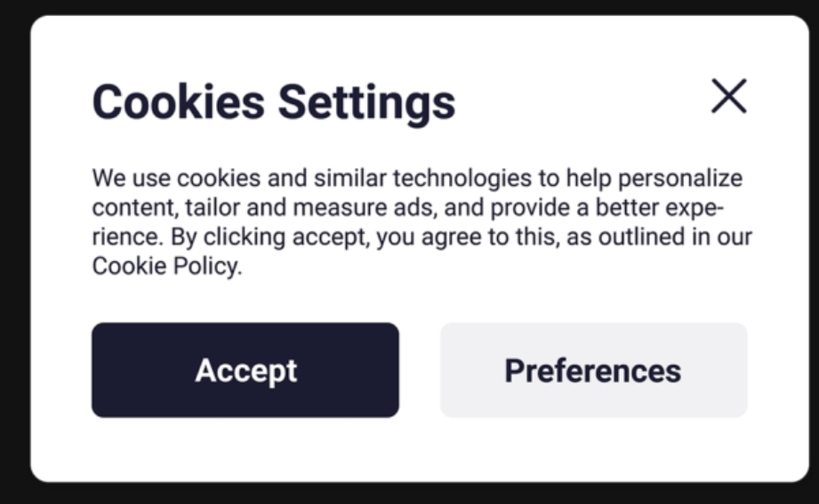View policy details via Cookie Policy
Image resolution: width=819 pixels, height=504 pixels.
click(165, 267)
